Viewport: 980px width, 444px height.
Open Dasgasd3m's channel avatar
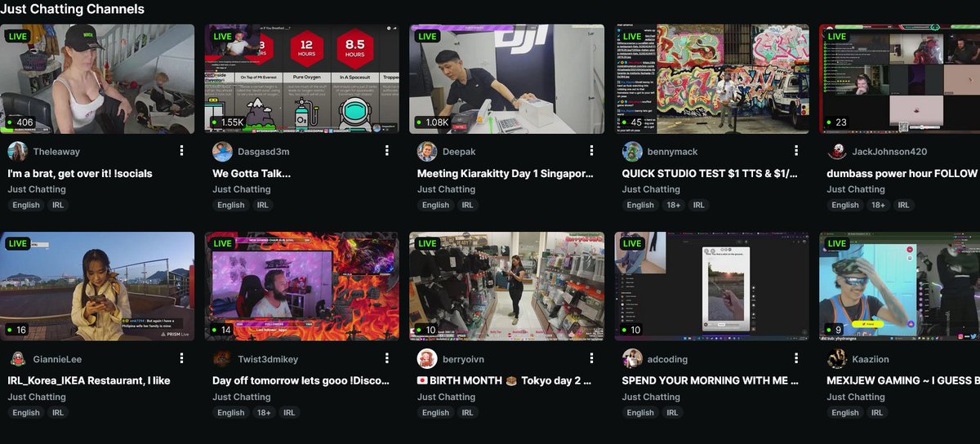(x=222, y=152)
